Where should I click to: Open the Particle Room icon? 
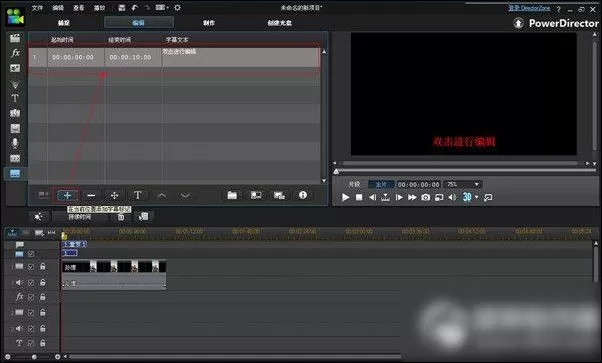[15, 84]
